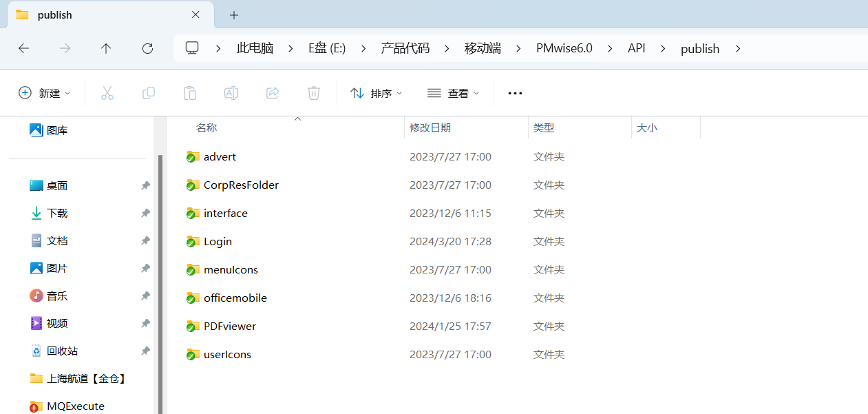Unpin 下载 using its pin icon
This screenshot has width=868, height=414.
point(145,213)
